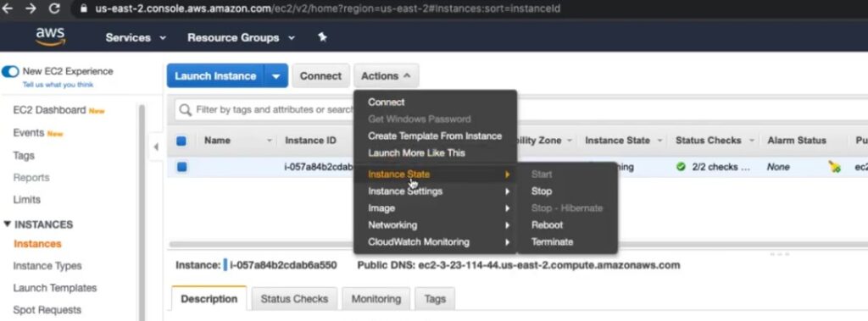Screen dimensions: 868x321
Task: Toggle the New EC2 Experience switch
Action: 10,71
